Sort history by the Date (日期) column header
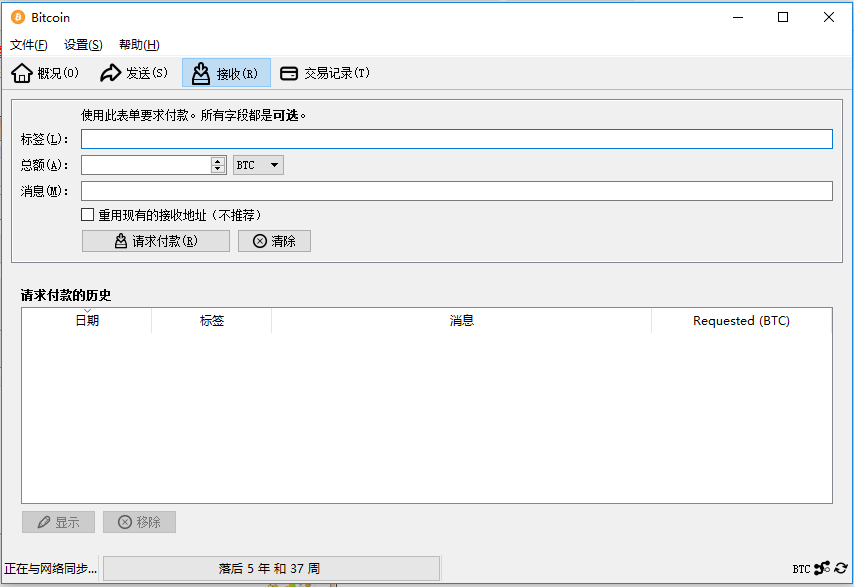Screen dimensions: 854x587 point(87,321)
